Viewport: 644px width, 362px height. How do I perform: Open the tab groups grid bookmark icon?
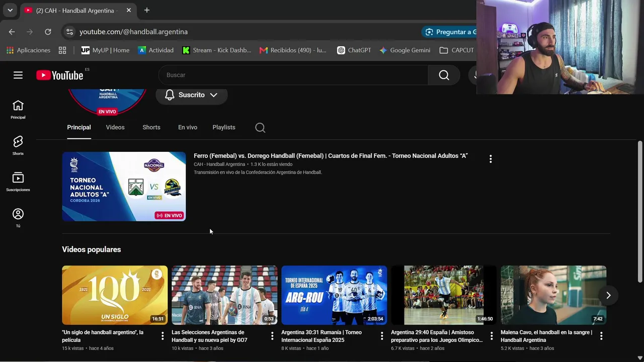point(62,50)
